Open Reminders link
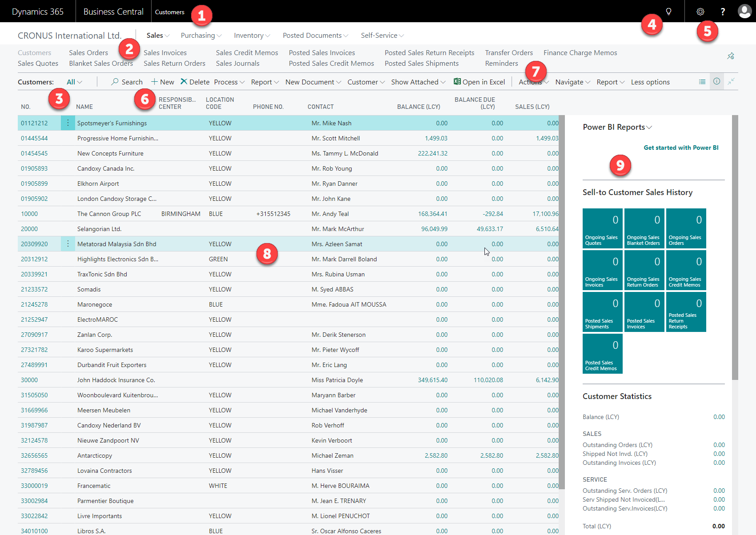The height and width of the screenshot is (535, 756). [x=501, y=64]
